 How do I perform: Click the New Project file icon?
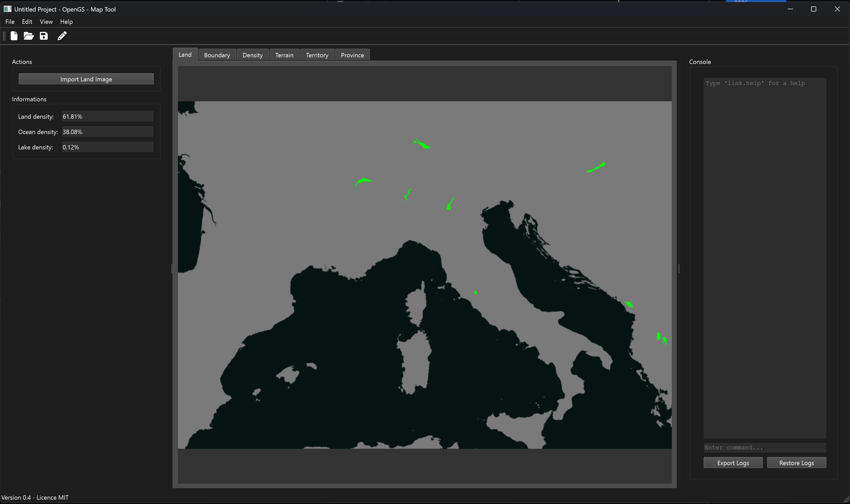click(x=14, y=36)
